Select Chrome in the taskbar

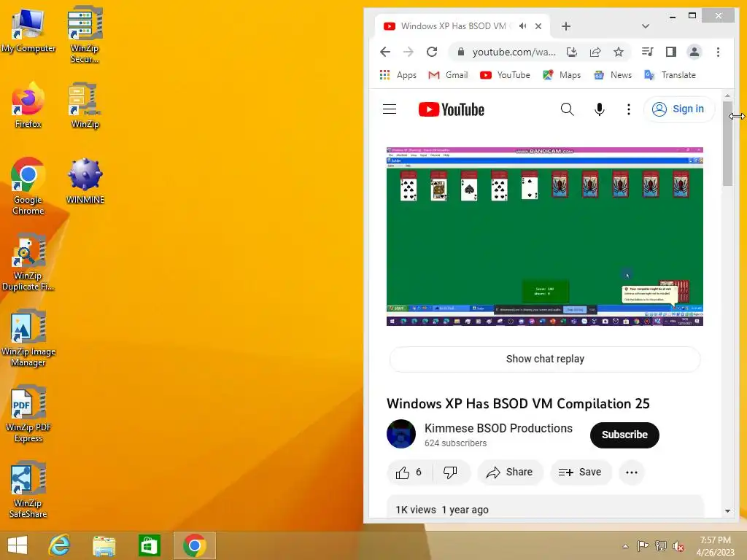tap(194, 545)
